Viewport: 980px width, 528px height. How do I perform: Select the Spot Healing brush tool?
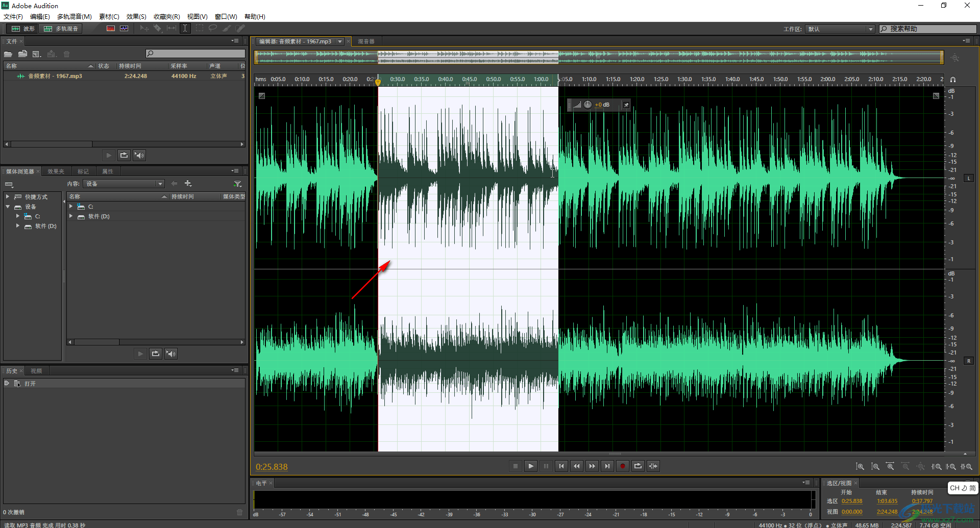click(x=240, y=29)
